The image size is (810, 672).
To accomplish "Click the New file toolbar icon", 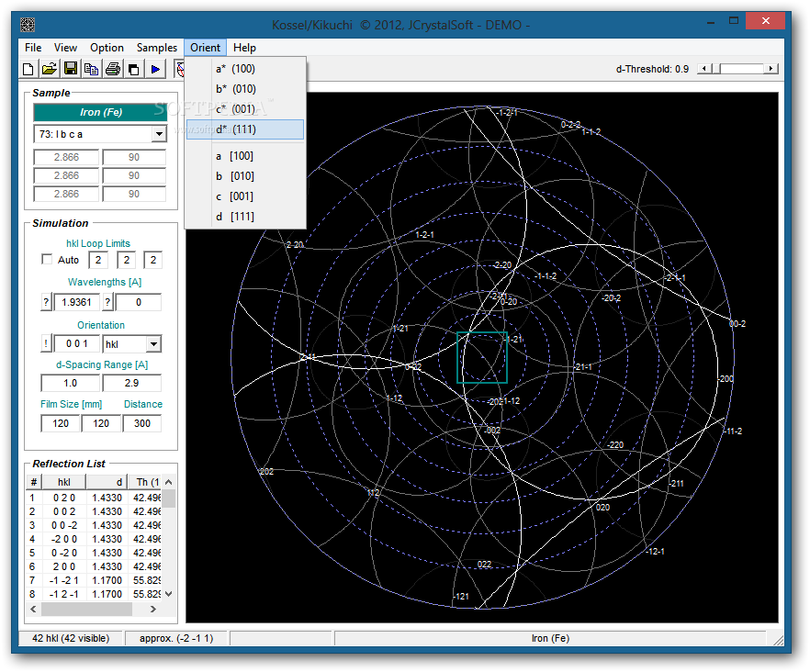I will click(x=28, y=69).
